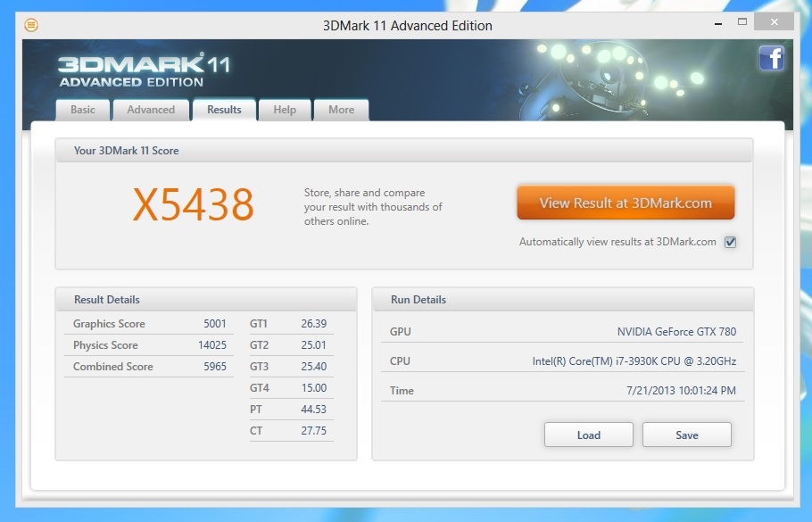Click the CT row label
This screenshot has width=812, height=522.
[256, 430]
